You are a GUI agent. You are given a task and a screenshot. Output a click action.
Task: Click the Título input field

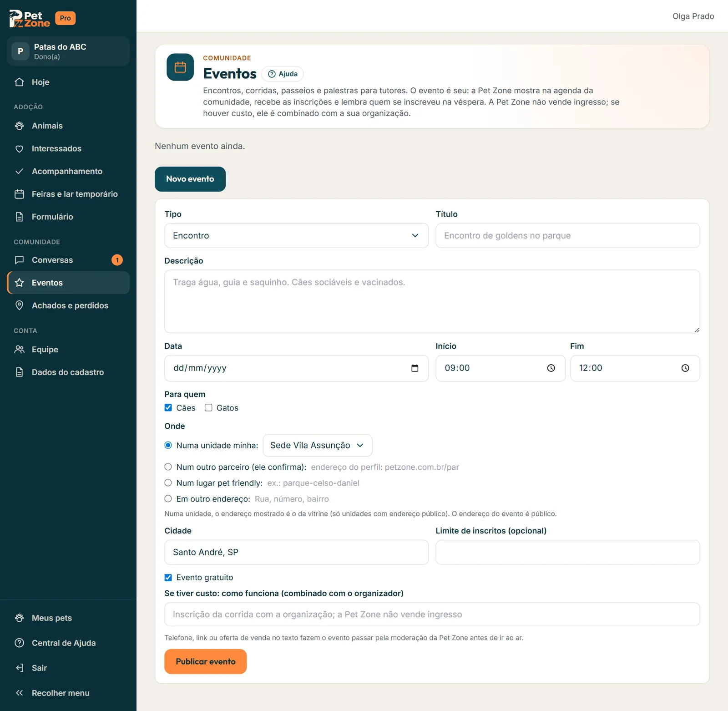(567, 235)
